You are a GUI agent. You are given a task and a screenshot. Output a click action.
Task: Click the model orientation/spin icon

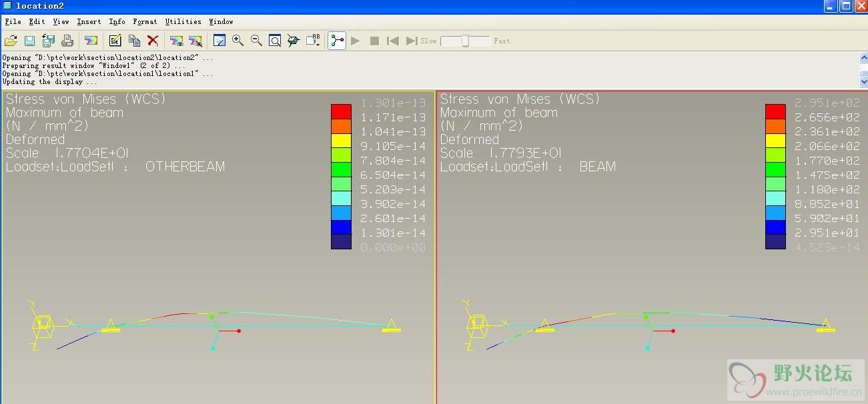click(294, 41)
